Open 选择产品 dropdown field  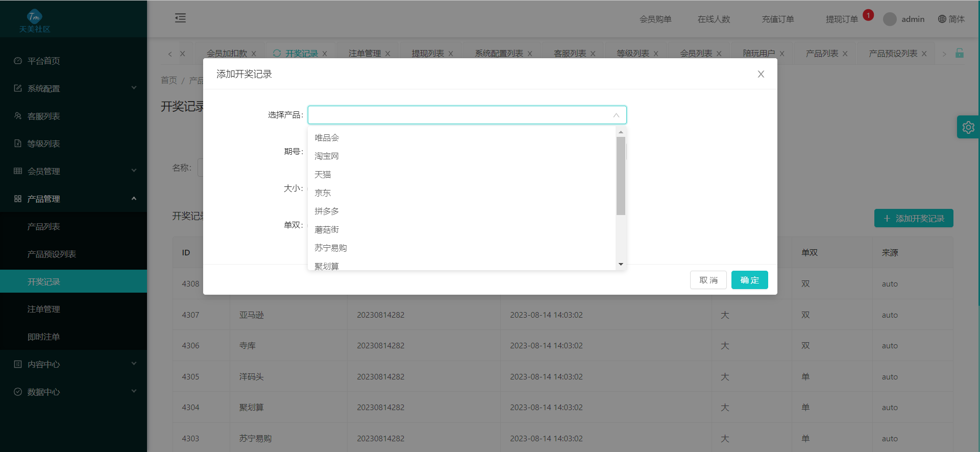[467, 115]
